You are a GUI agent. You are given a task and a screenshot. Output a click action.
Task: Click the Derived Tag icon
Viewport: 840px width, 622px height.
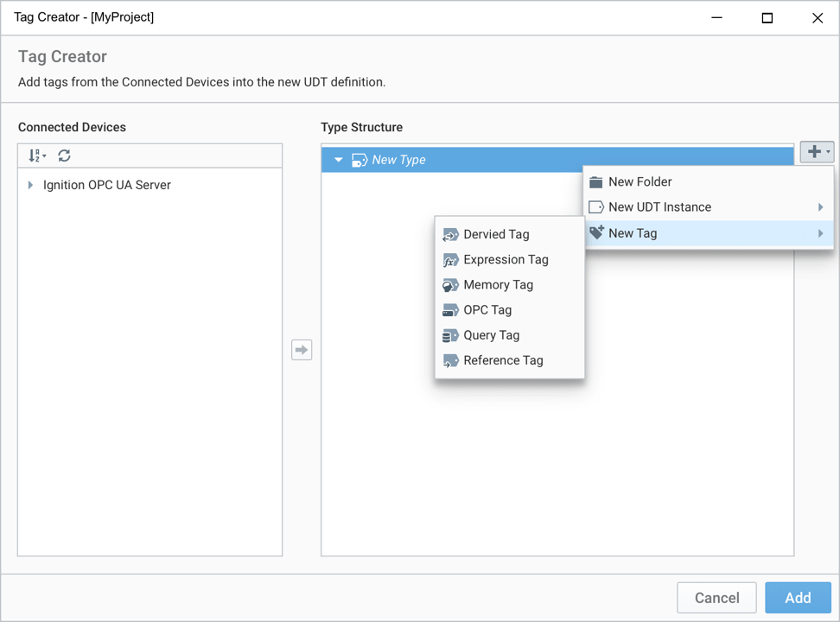click(450, 235)
